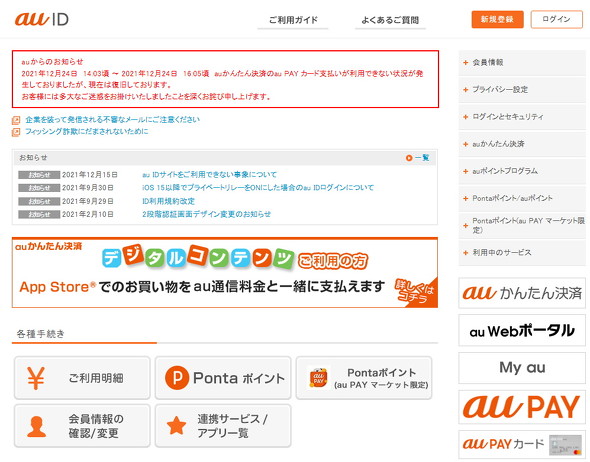
Task: Expand the Pontaポイント/auポイント sidebar section
Action: tap(522, 198)
